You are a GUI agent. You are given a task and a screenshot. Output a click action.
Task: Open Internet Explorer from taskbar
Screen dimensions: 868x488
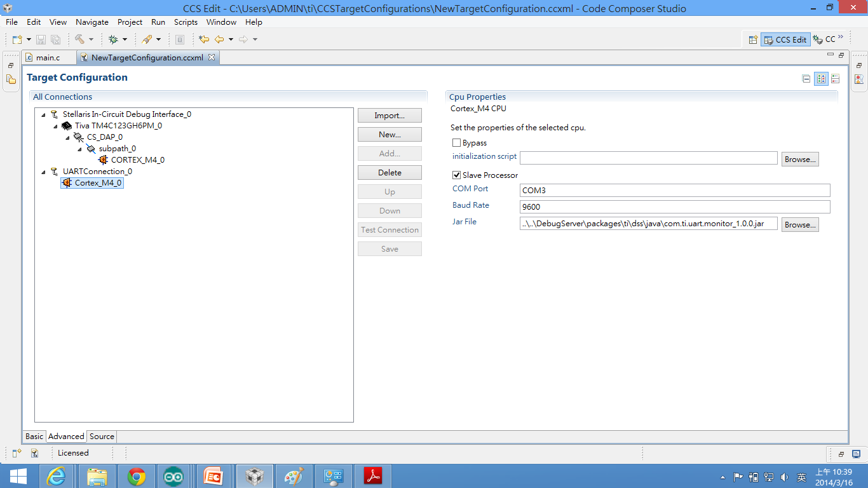point(57,476)
